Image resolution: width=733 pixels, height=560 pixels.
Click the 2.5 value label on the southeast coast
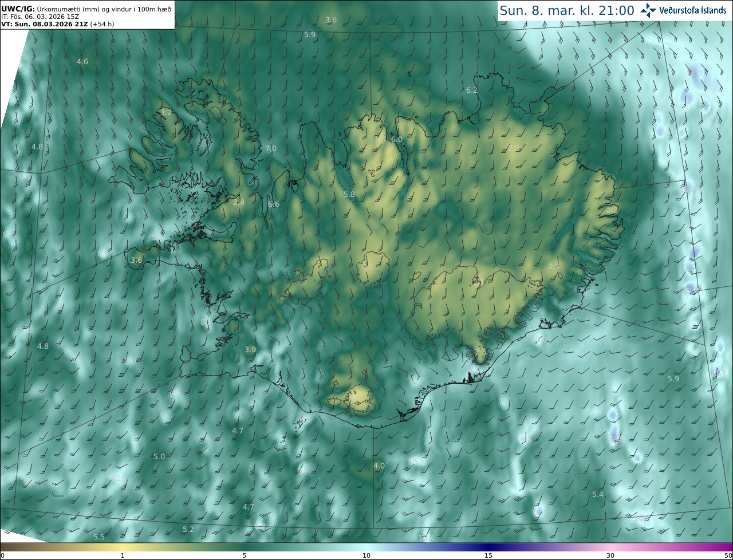[x=481, y=351]
